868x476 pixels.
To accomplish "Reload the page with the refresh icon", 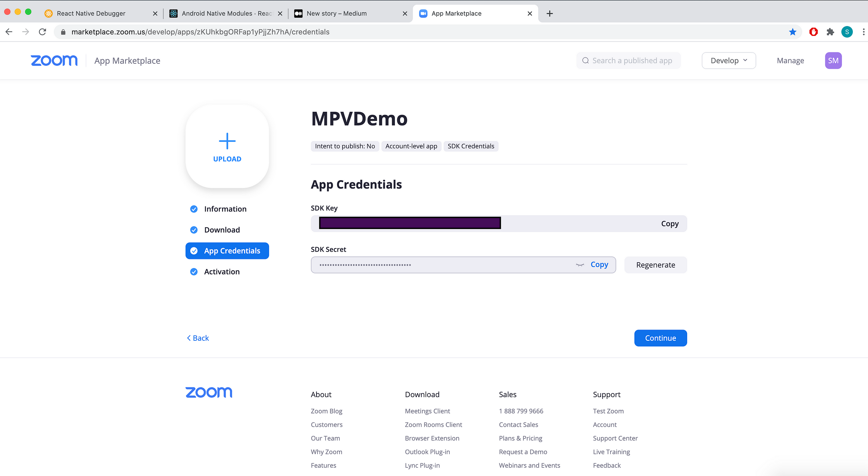I will pos(42,32).
